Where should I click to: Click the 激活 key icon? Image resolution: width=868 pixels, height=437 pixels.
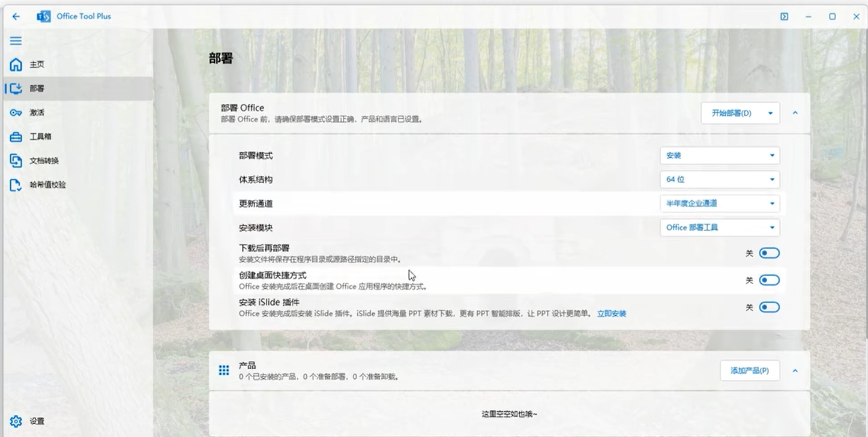pyautogui.click(x=16, y=112)
